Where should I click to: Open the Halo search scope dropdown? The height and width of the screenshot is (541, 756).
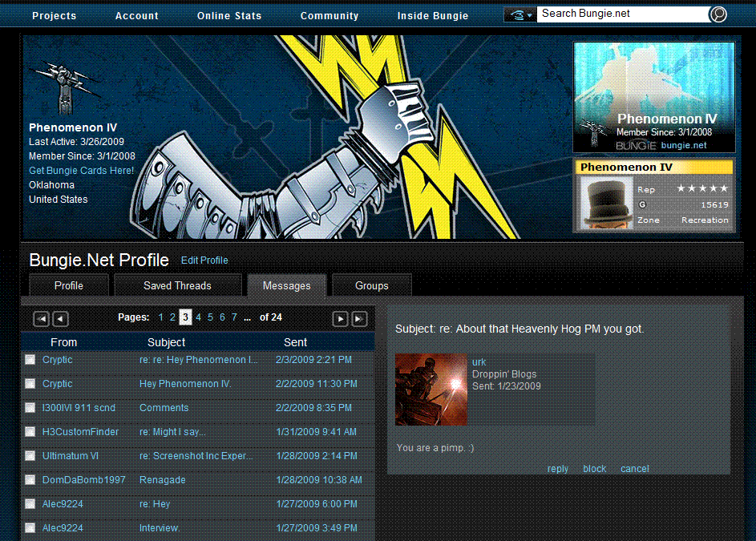point(519,15)
